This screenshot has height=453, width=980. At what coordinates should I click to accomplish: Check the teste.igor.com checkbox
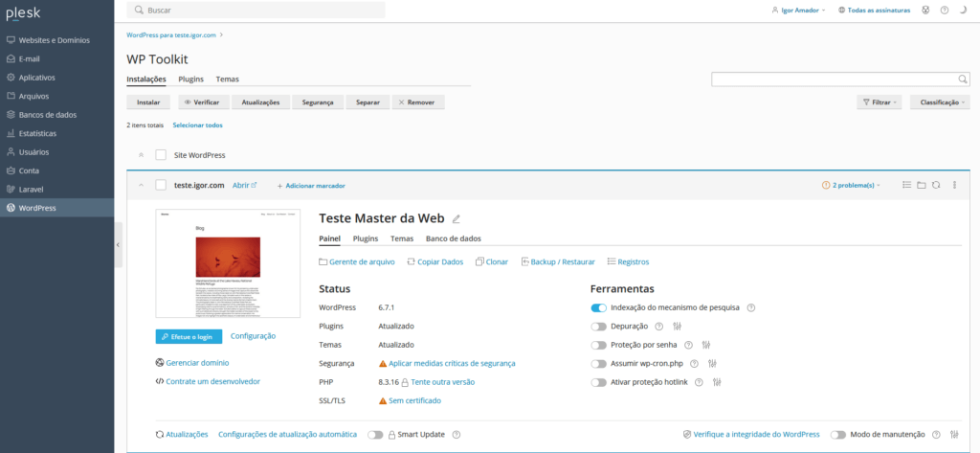click(161, 185)
